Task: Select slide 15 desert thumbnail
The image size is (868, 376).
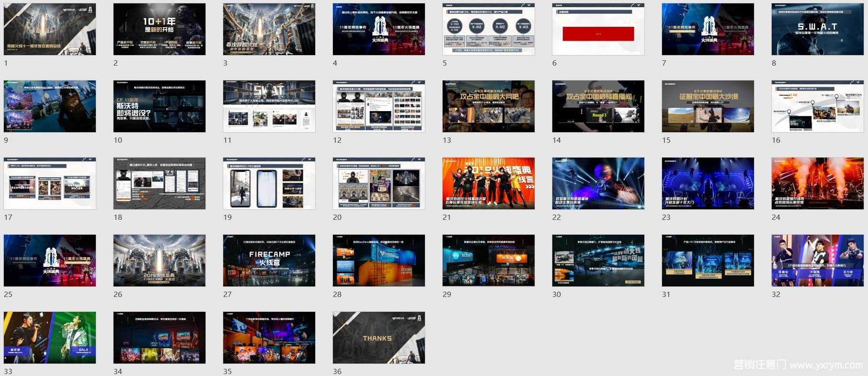Action: coord(708,106)
